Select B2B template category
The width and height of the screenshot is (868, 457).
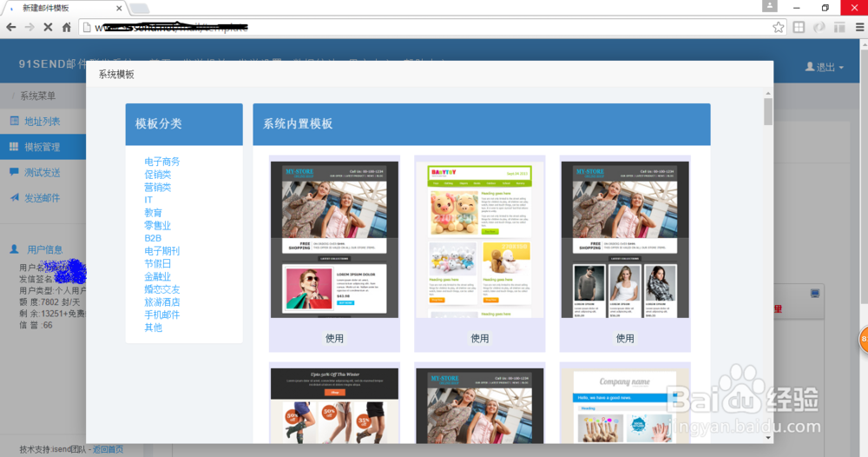(x=153, y=238)
